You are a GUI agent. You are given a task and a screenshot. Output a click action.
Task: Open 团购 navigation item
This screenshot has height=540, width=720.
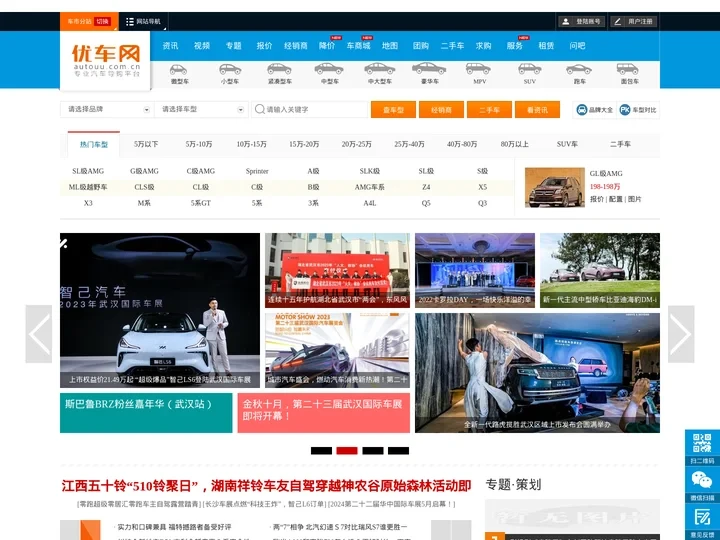point(421,46)
